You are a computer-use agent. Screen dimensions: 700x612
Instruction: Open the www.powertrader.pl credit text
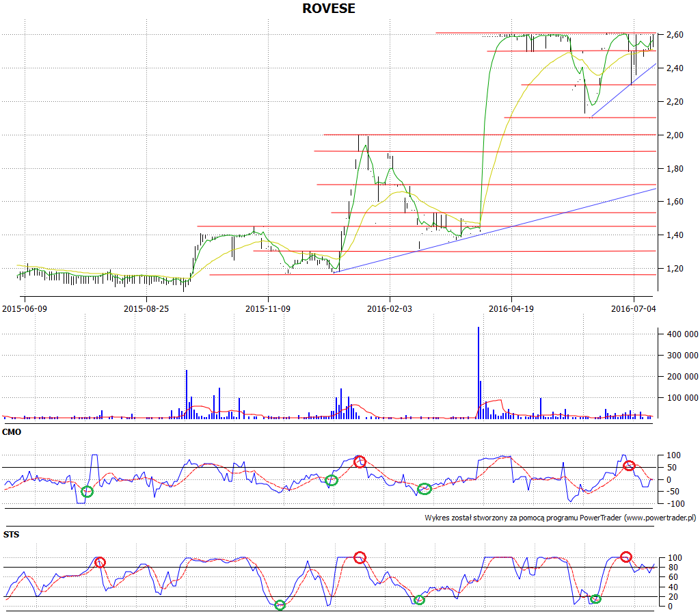[x=660, y=518]
